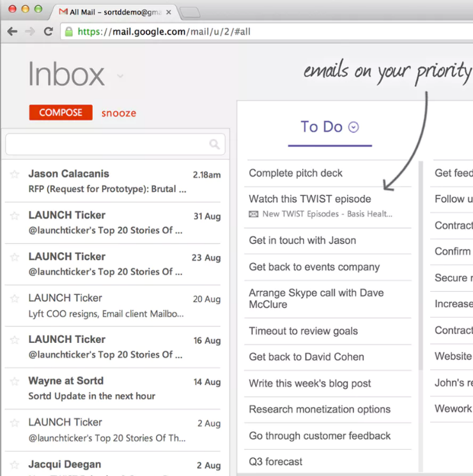This screenshot has height=476, width=473.
Task: Select Timeout to review goals task
Action: click(328, 331)
